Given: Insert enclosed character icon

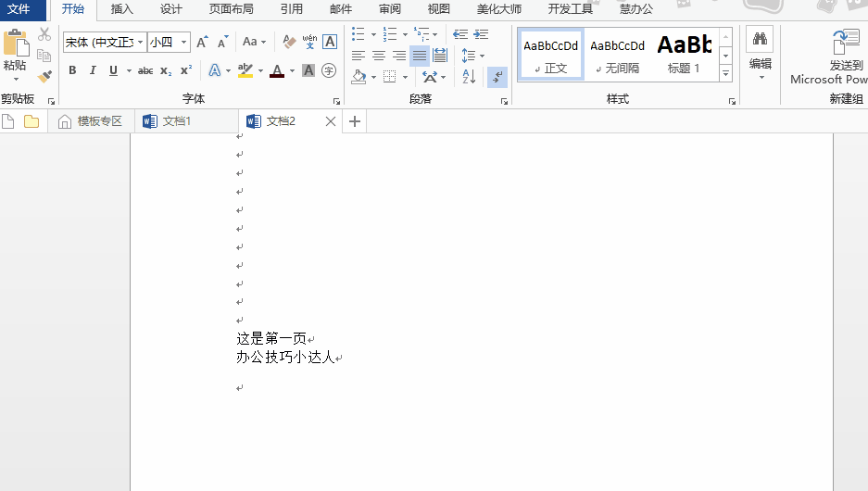Looking at the screenshot, I should tap(329, 70).
